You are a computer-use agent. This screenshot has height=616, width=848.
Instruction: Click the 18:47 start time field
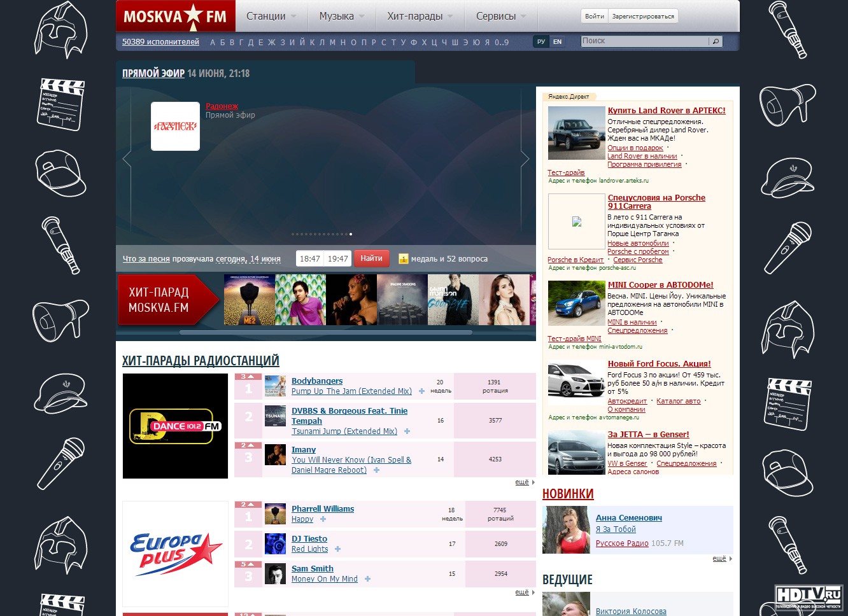coord(309,259)
